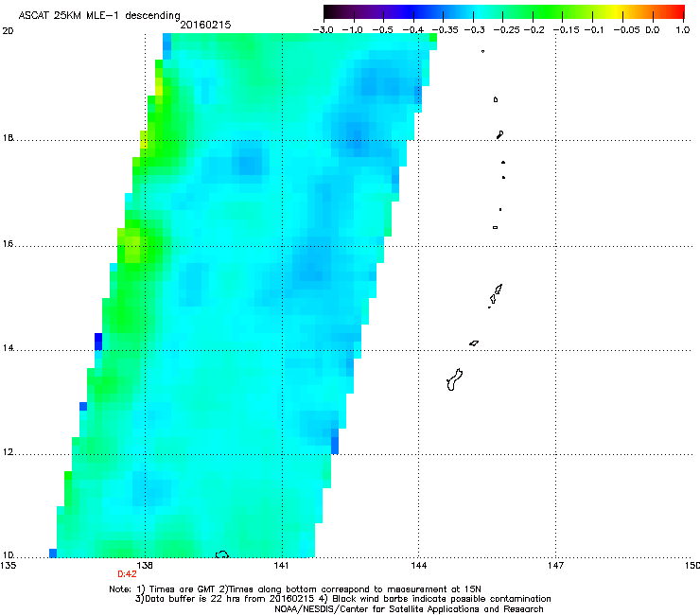Click the "ASCAT 25KM MLE-1 descending" title

point(99,15)
